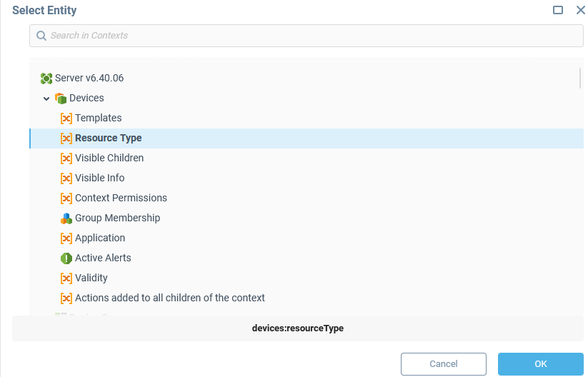Click the tree vertical scrollbar

click(x=580, y=78)
